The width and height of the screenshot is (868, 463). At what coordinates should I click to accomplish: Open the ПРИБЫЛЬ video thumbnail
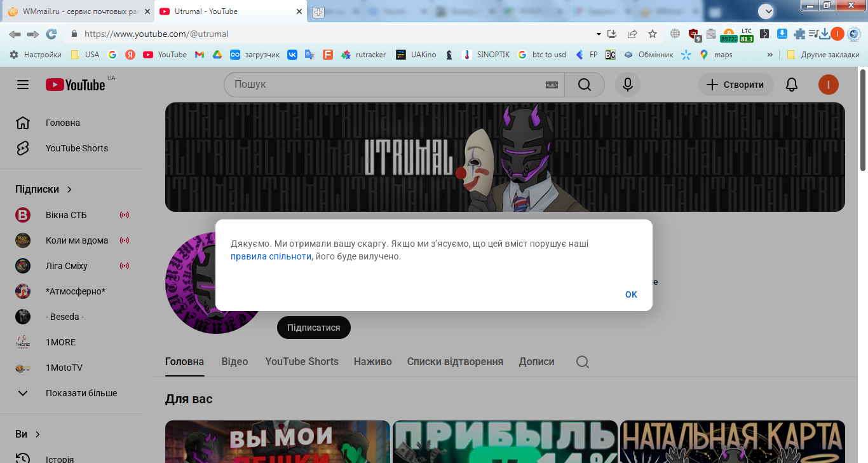(505, 441)
